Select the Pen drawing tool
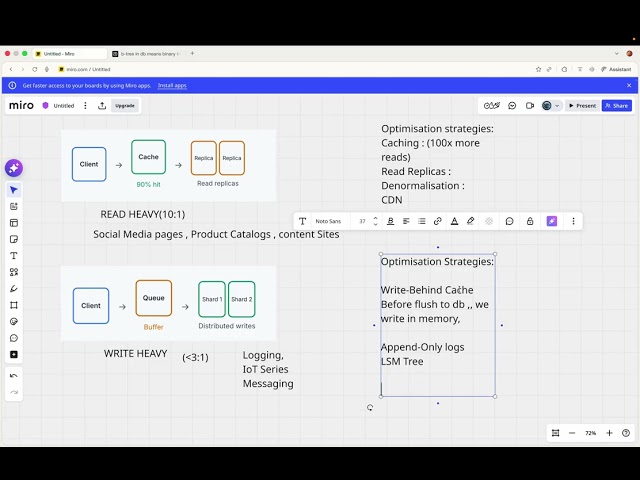This screenshot has height=480, width=640. coord(14,289)
